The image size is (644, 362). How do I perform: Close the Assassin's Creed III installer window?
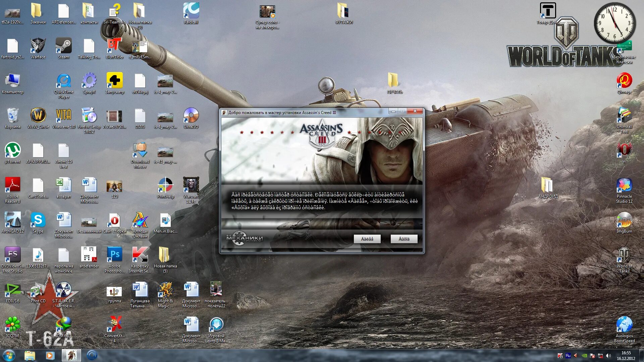point(415,111)
